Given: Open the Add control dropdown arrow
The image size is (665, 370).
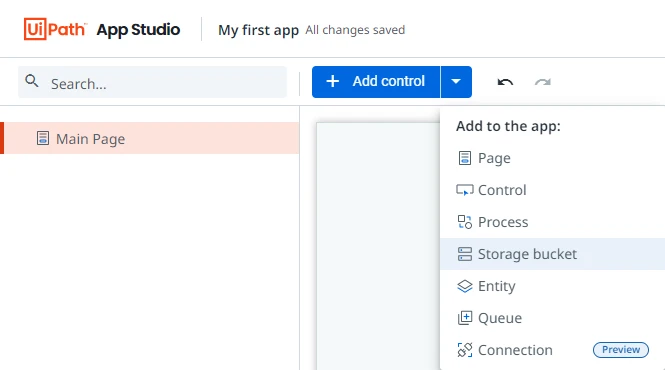Looking at the screenshot, I should [x=456, y=82].
